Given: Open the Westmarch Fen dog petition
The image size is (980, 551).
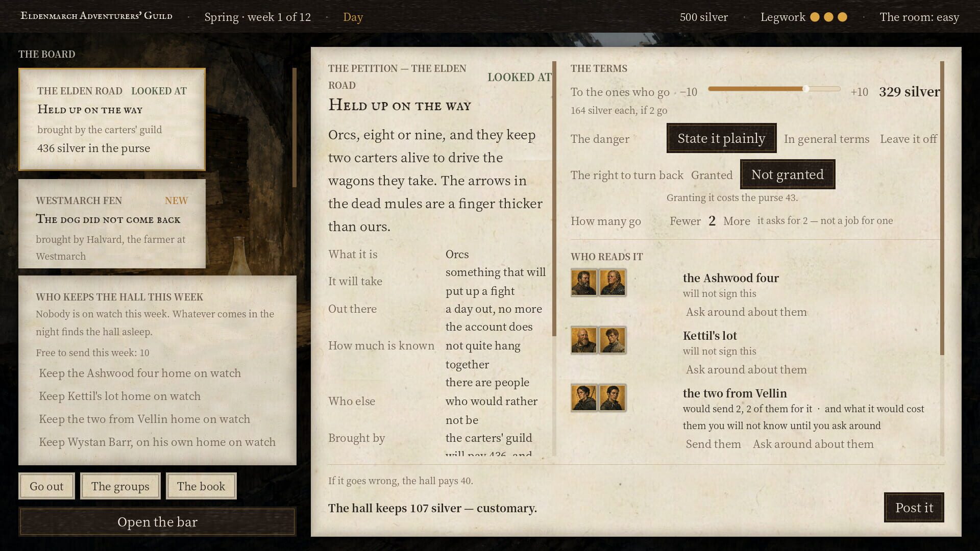Looking at the screenshot, I should (112, 223).
